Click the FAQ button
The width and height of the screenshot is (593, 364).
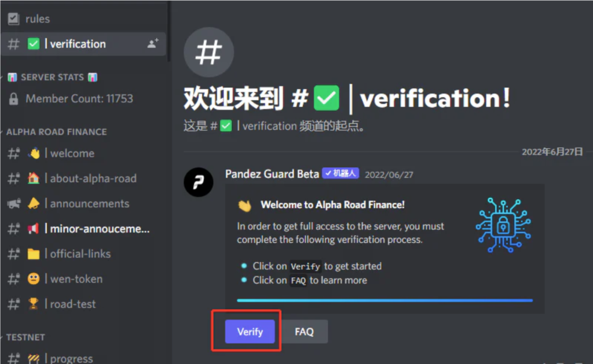[305, 332]
